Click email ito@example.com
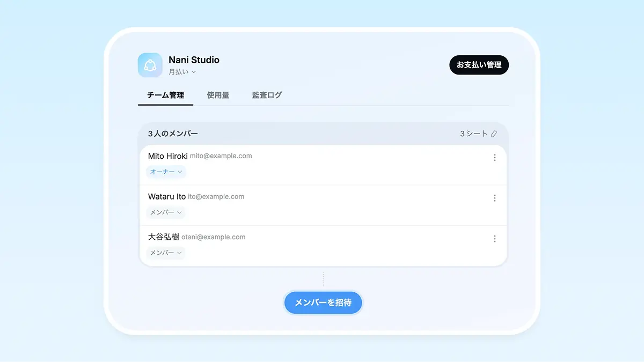 (216, 197)
